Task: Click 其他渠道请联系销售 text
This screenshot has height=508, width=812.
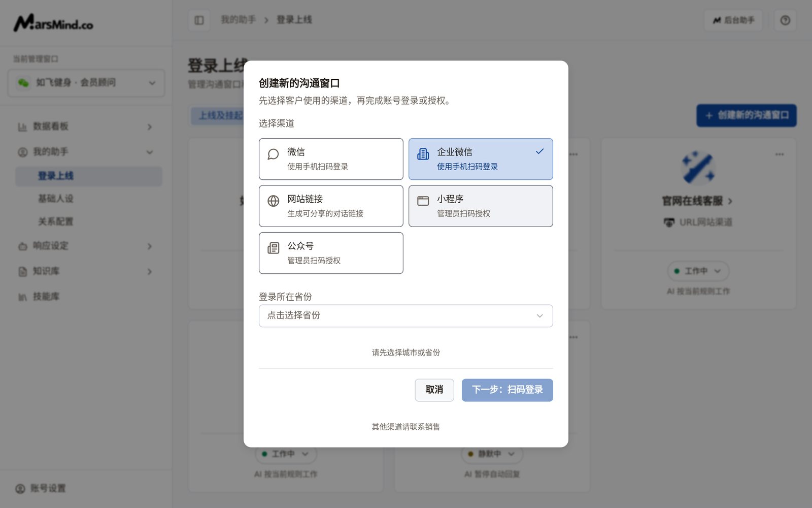Action: pyautogui.click(x=406, y=427)
